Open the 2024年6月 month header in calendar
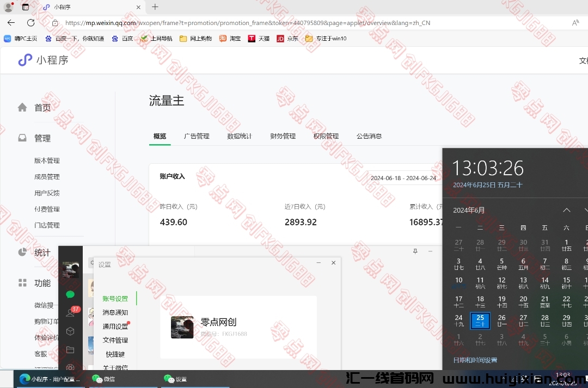588x388 pixels. pos(469,210)
